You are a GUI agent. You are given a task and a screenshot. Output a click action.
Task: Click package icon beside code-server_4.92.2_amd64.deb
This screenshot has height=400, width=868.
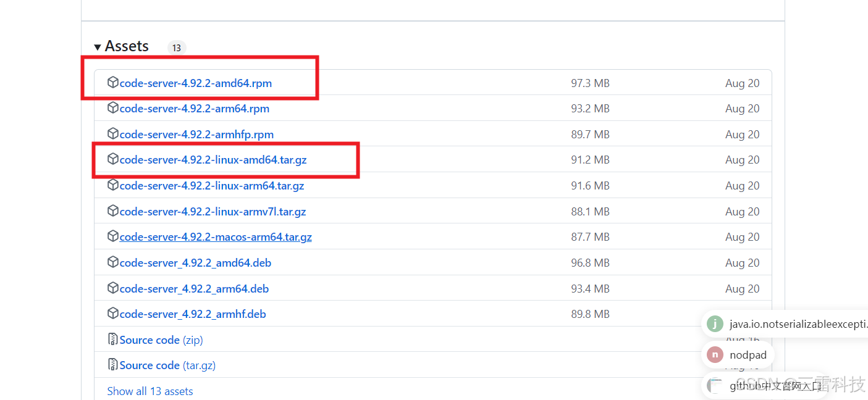coord(112,262)
